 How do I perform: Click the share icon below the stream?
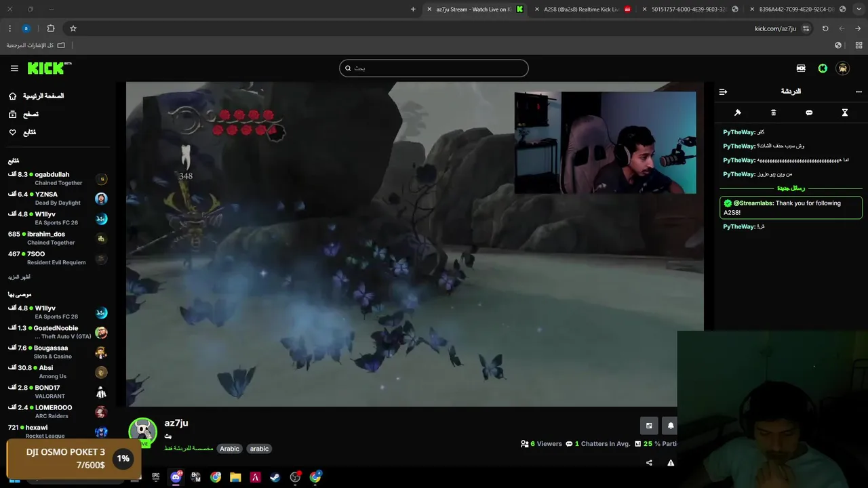click(649, 463)
